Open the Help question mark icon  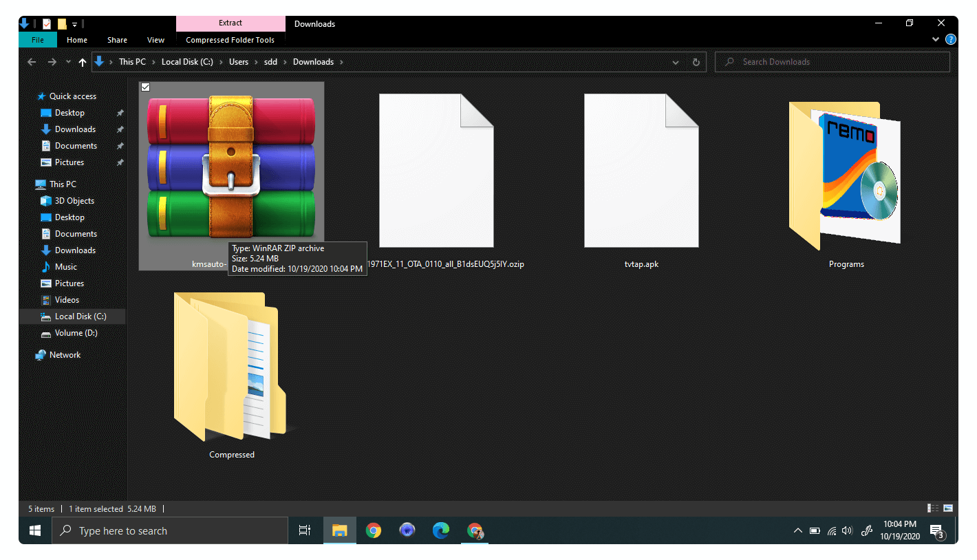click(x=951, y=40)
